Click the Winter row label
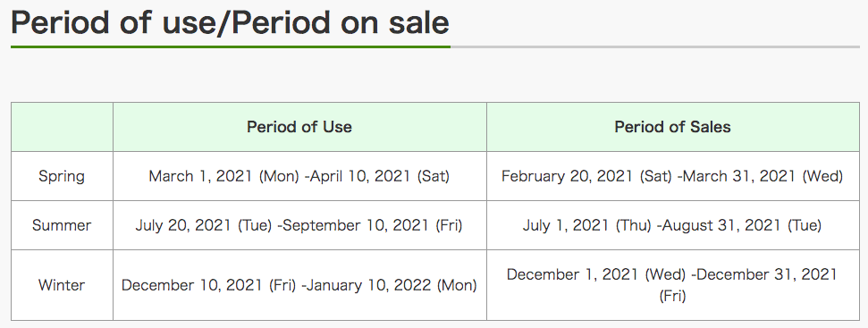The width and height of the screenshot is (868, 328). point(62,285)
